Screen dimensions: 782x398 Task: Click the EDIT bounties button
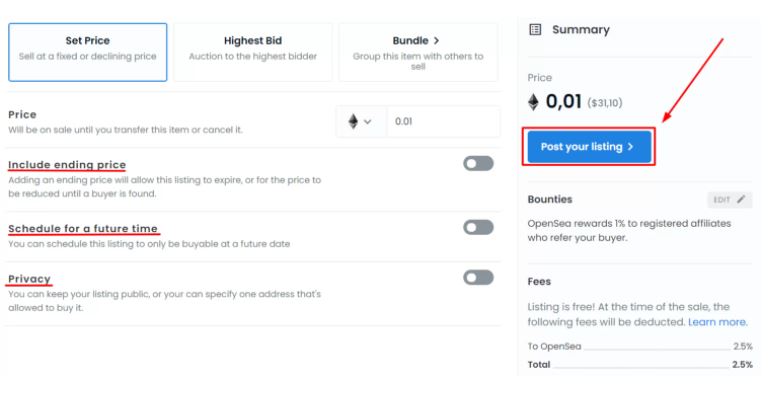[x=730, y=199]
